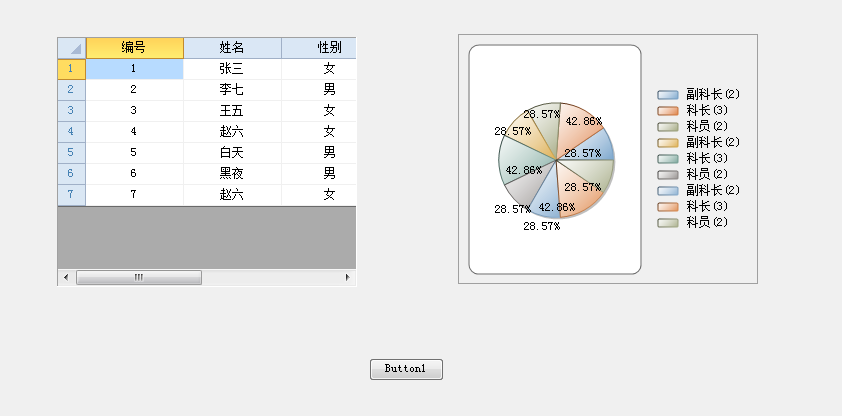Click the Button1 button
This screenshot has height=416, width=842.
click(x=407, y=369)
